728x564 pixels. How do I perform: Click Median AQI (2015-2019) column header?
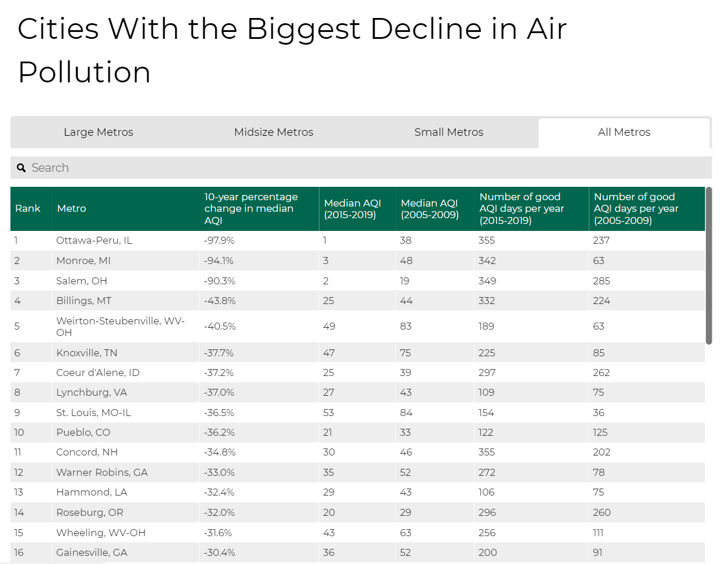(353, 209)
